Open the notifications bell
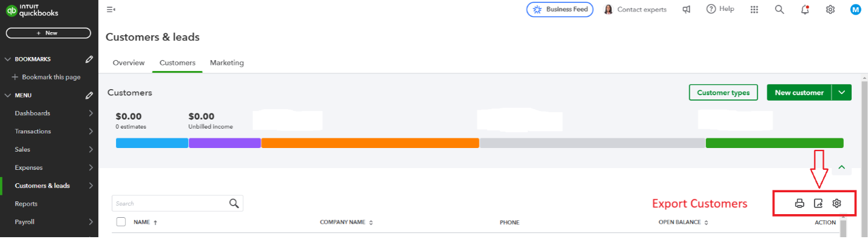The image size is (868, 239). (805, 9)
